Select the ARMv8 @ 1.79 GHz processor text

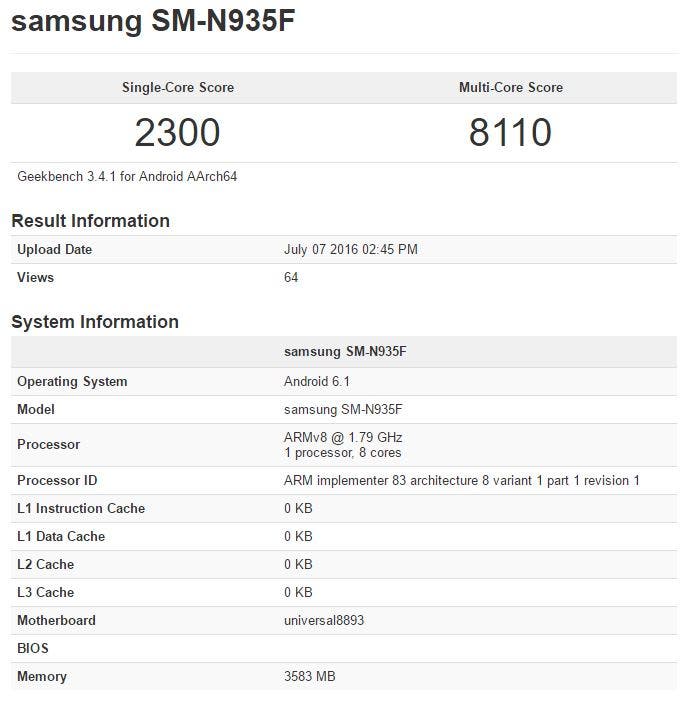(x=343, y=437)
